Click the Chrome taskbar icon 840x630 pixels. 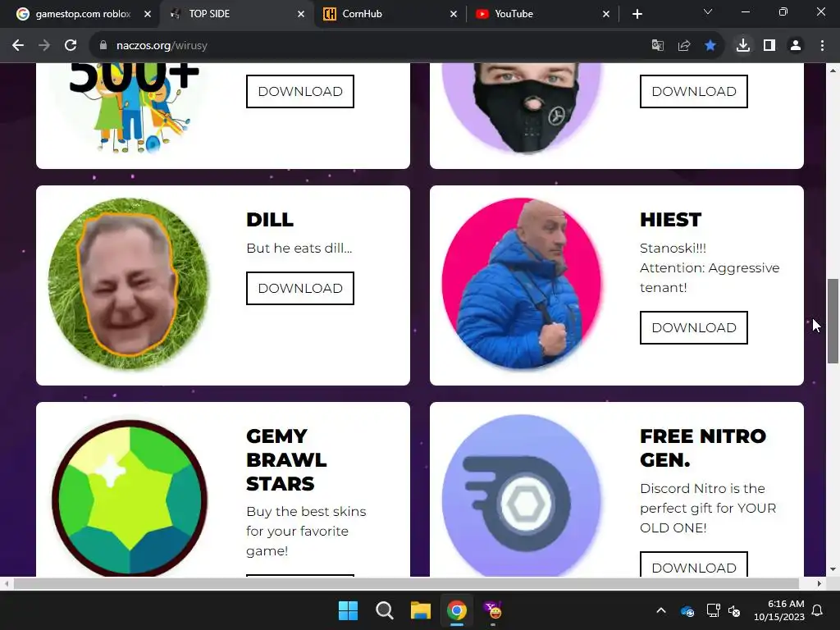pos(456,610)
